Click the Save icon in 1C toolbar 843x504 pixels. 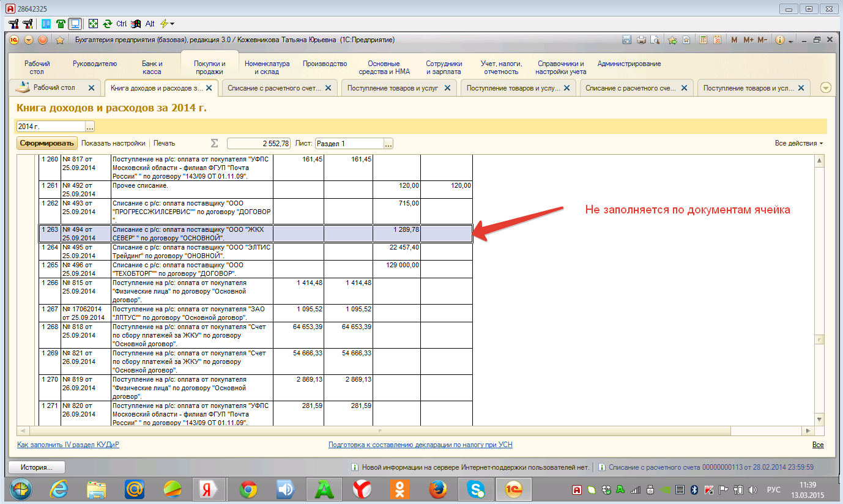point(626,40)
